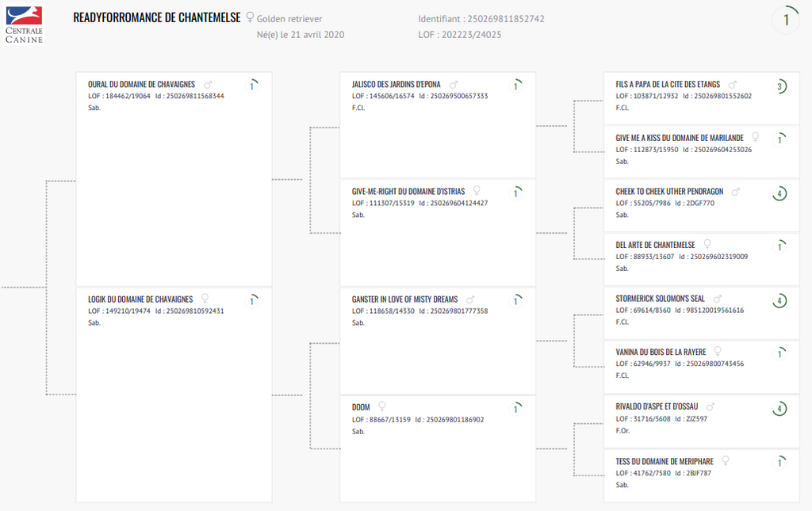Click the male symbol next to JALISCO DES JARDINS D'EPONA
This screenshot has width=812, height=511.
pos(454,85)
